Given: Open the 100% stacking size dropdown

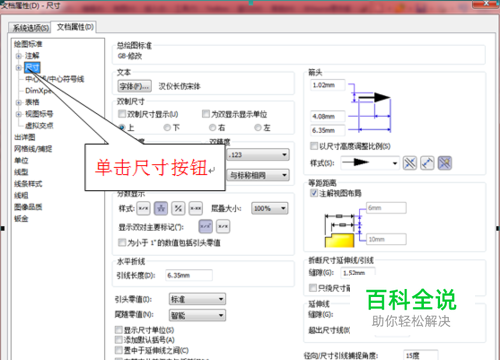Looking at the screenshot, I should [270, 208].
